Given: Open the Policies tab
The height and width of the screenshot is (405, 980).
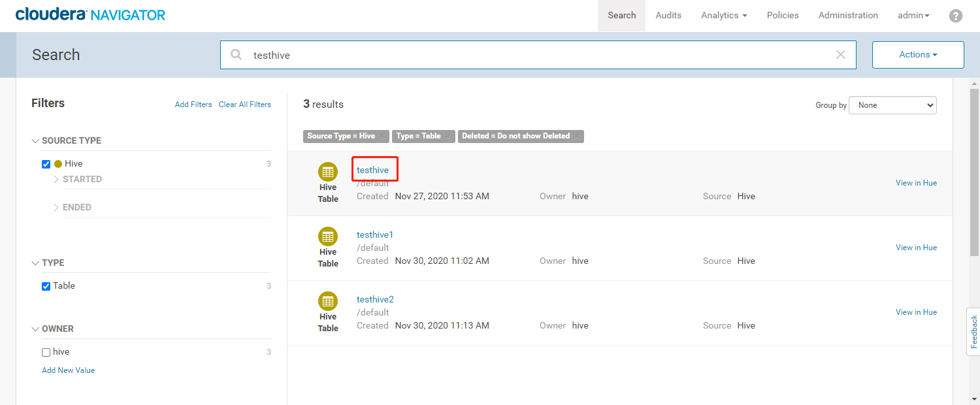Looking at the screenshot, I should 783,15.
